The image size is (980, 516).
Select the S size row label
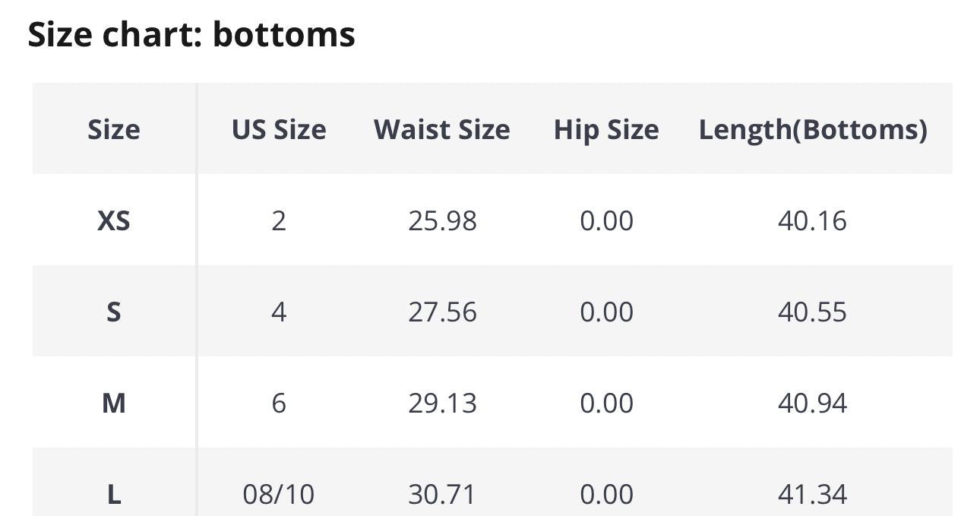[x=114, y=312]
